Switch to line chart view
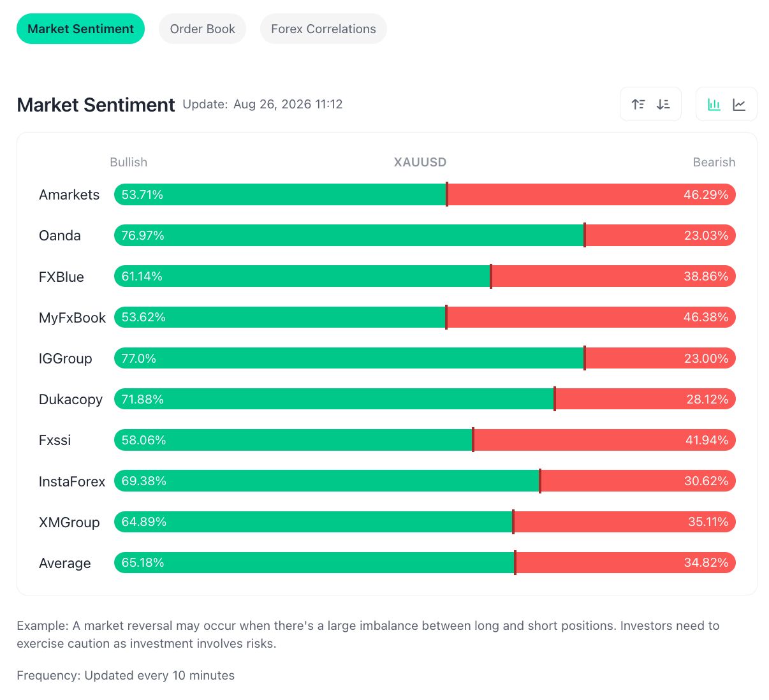 point(739,104)
